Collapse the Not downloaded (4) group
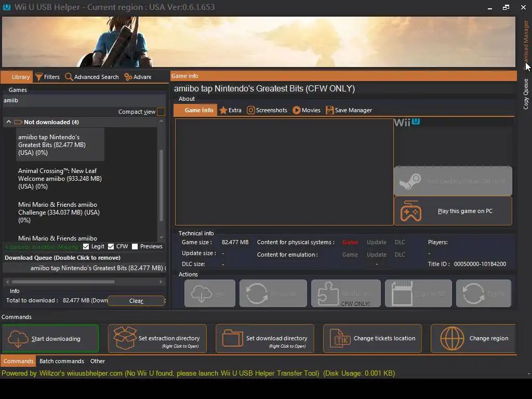 (x=9, y=122)
